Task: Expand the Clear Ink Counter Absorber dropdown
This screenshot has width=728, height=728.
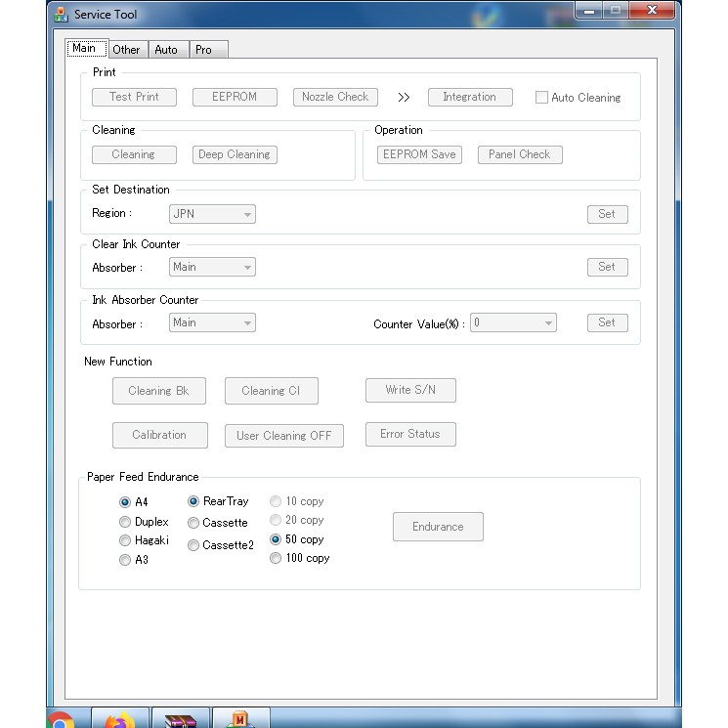Action: point(212,267)
